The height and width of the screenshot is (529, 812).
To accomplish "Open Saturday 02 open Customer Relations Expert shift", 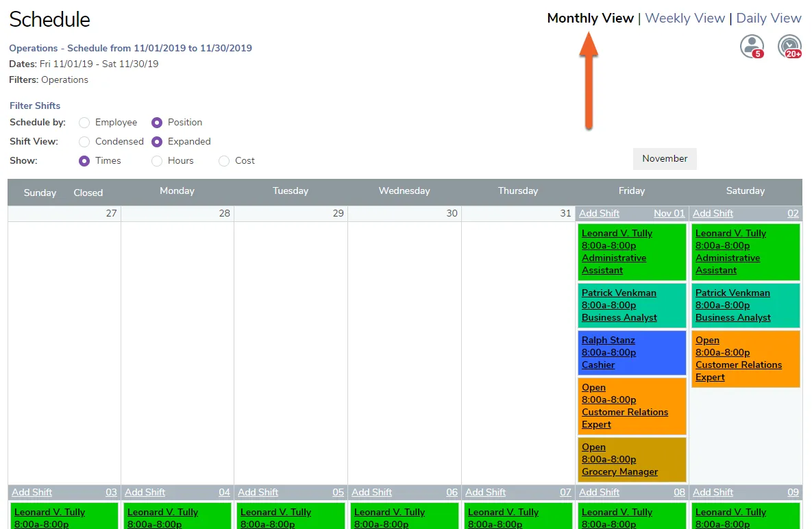I will (746, 358).
